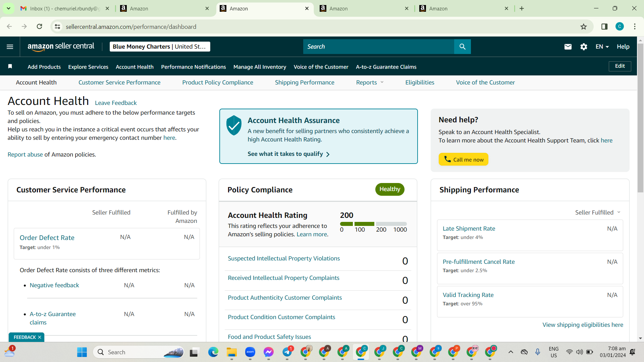
Task: Open the messages envelope icon
Action: [x=568, y=47]
